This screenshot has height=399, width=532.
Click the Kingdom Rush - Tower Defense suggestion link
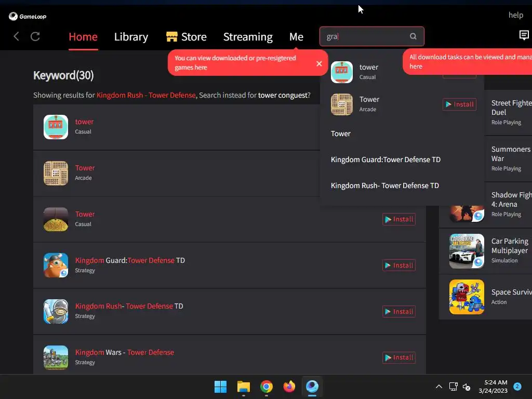(x=146, y=95)
